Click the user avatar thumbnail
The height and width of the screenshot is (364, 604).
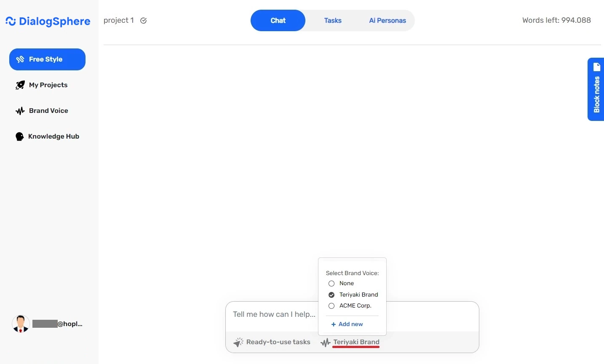[20, 324]
